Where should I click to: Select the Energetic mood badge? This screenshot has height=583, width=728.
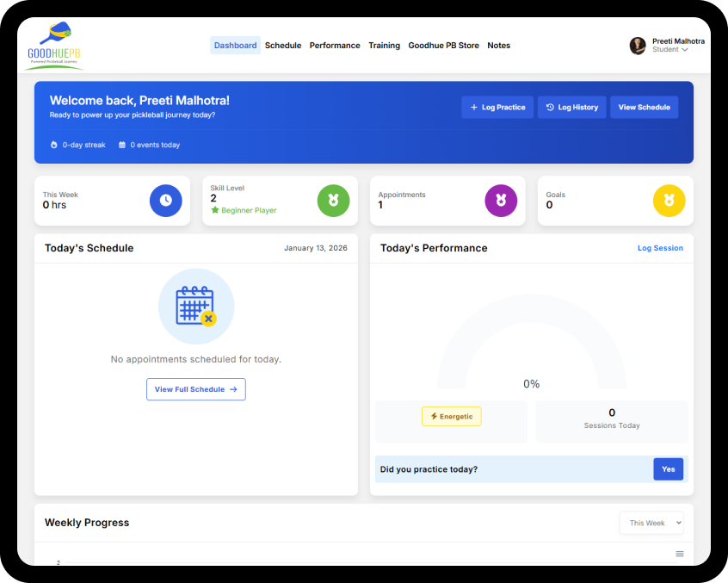(451, 417)
